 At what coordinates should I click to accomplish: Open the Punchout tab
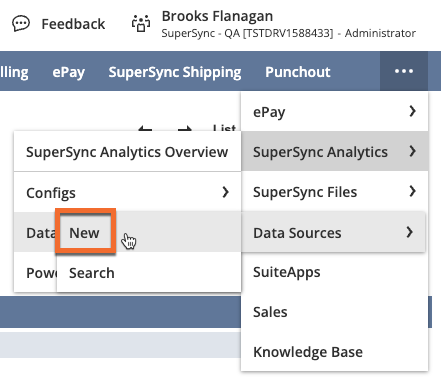coord(298,72)
